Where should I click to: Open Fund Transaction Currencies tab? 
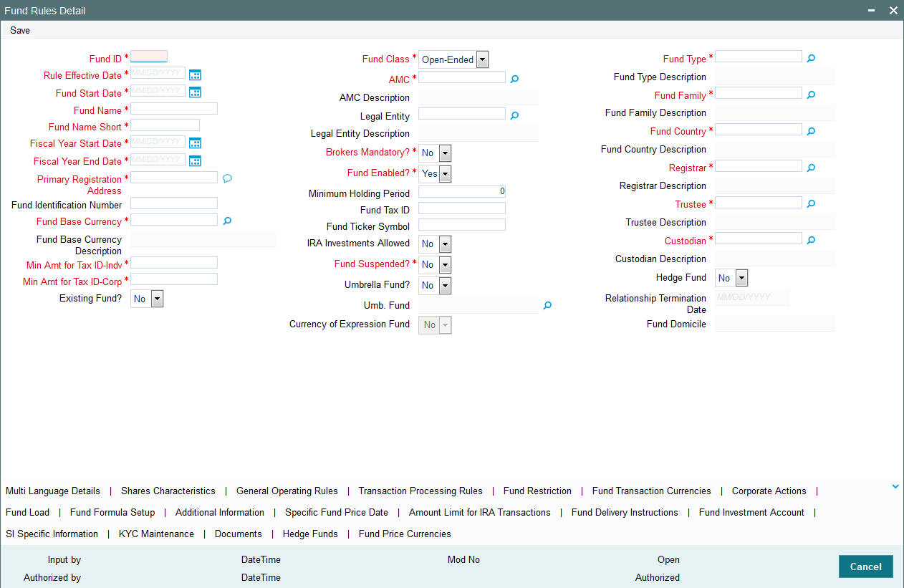[x=652, y=491]
